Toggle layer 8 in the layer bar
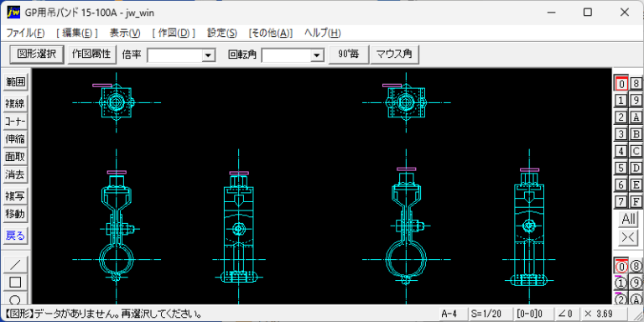 tap(636, 83)
